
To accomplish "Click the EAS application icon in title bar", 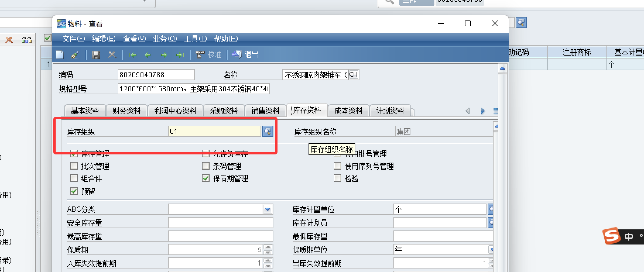I will pyautogui.click(x=61, y=24).
